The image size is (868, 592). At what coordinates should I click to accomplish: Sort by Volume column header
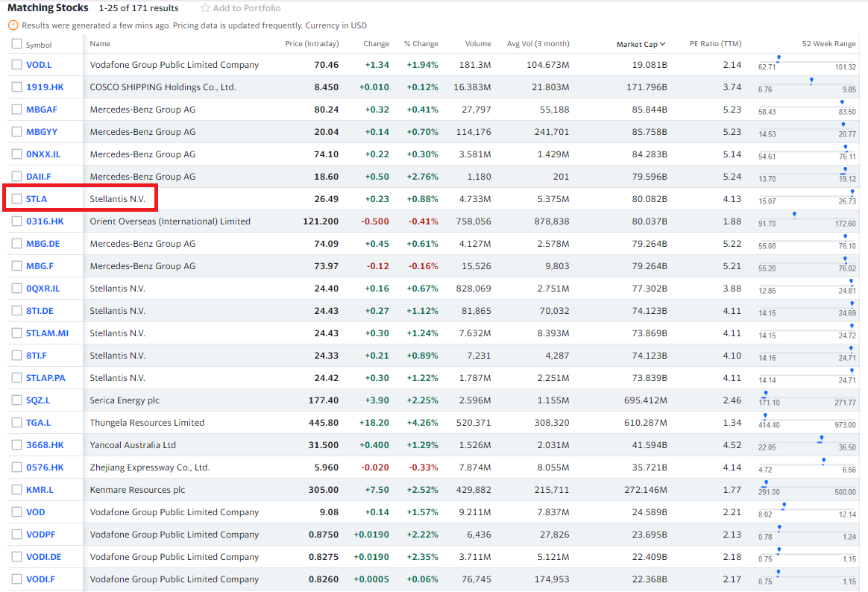[478, 44]
